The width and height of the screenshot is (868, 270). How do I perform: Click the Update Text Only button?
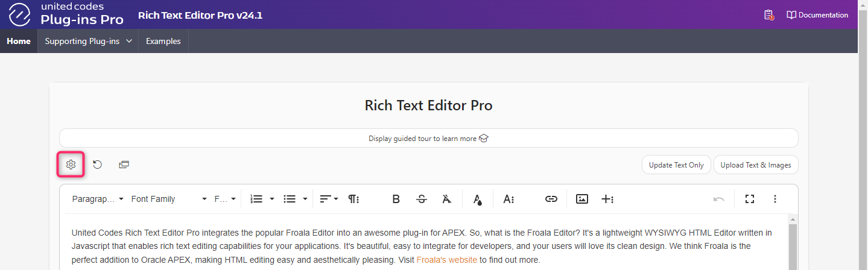(676, 165)
